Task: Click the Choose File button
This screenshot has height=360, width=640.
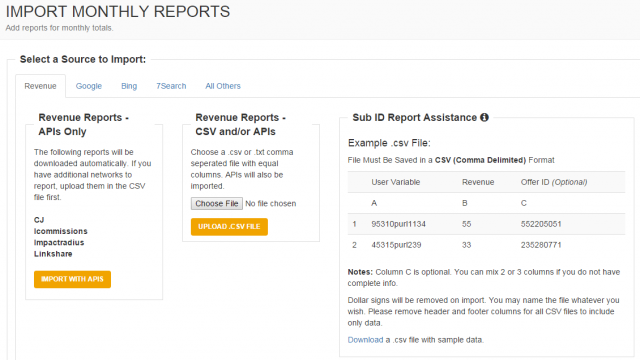Action: [217, 203]
